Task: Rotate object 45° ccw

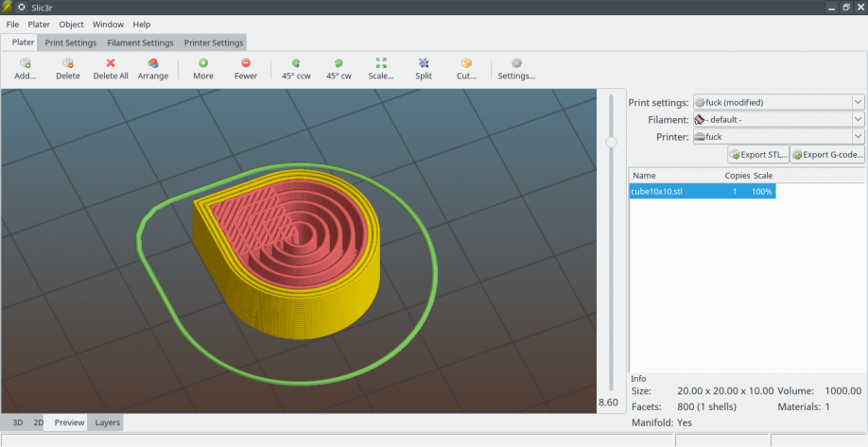Action: (x=296, y=69)
